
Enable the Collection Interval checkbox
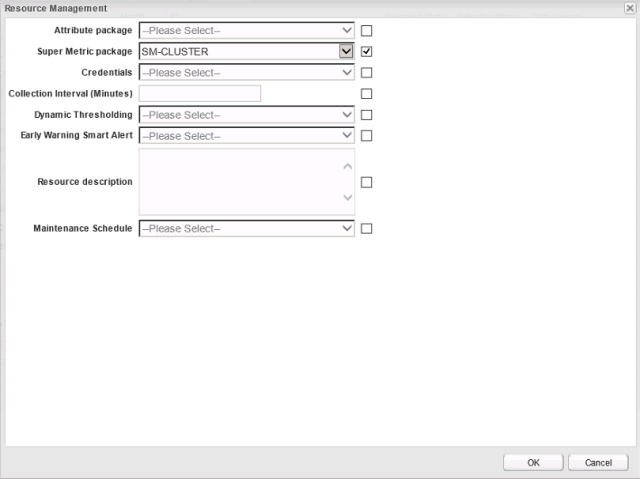(366, 93)
